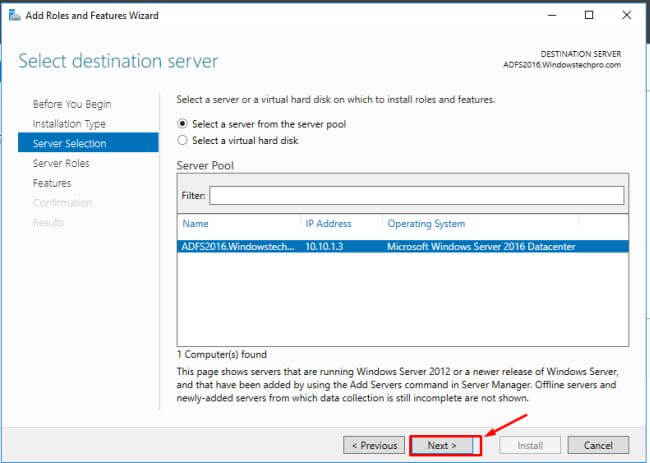Minimize the wizard window
Screen dimensions: 650x463
click(552, 15)
